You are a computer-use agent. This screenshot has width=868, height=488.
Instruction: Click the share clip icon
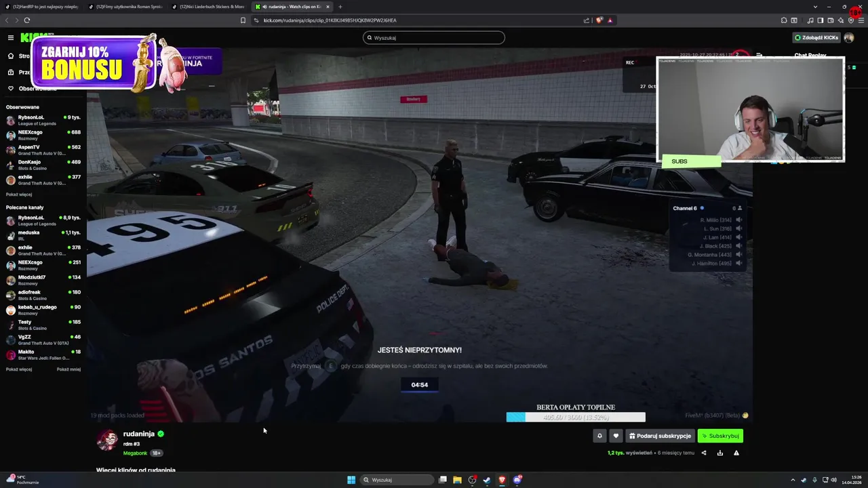703,453
